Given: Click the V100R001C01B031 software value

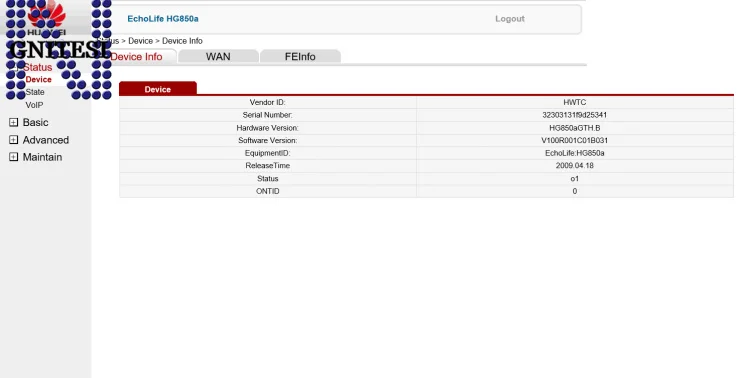Looking at the screenshot, I should (574, 140).
